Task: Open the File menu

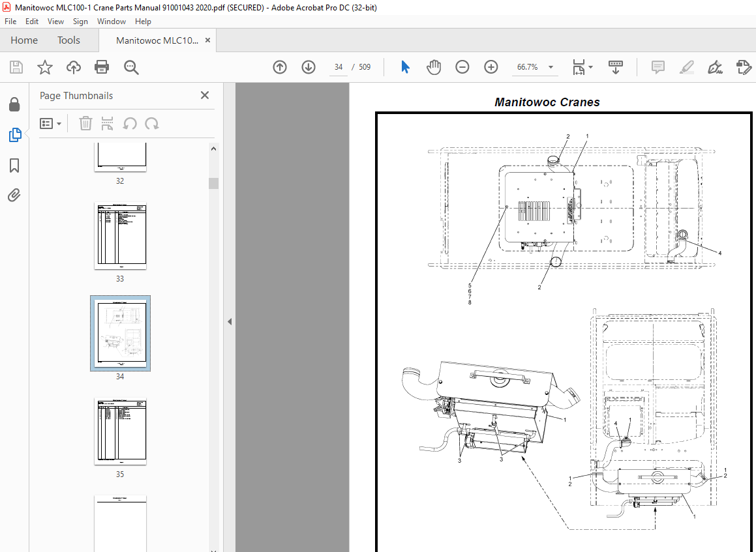Action: click(x=10, y=22)
